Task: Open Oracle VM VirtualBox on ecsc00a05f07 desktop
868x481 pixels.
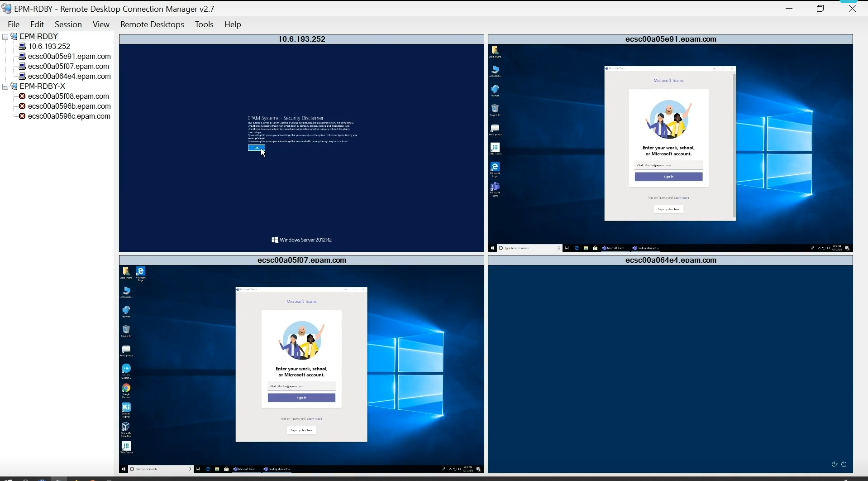Action: click(x=126, y=429)
